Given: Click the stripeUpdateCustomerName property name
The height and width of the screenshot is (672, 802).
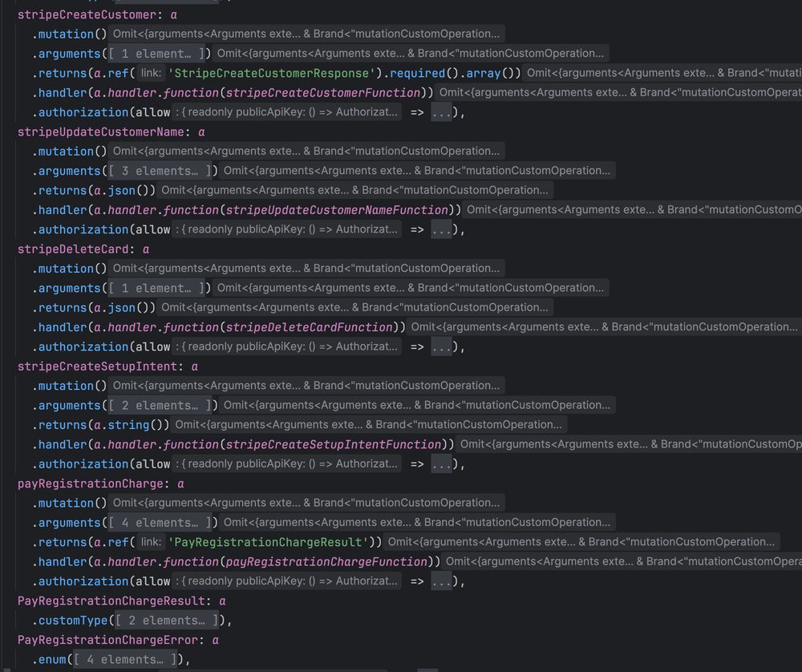Looking at the screenshot, I should pyautogui.click(x=101, y=132).
